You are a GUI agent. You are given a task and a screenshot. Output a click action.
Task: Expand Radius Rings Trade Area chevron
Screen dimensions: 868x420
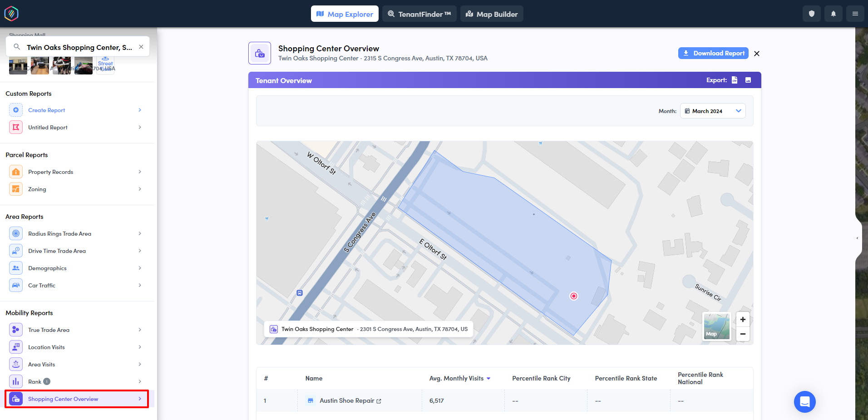point(140,233)
